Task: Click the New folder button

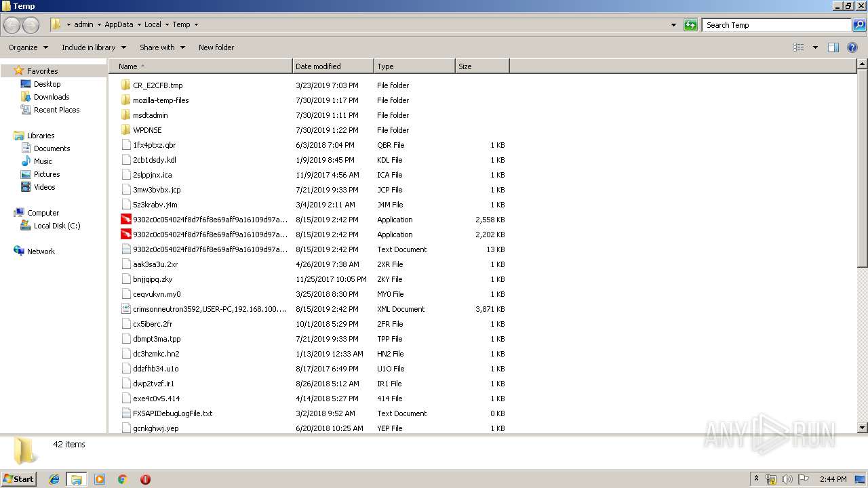Action: point(216,47)
